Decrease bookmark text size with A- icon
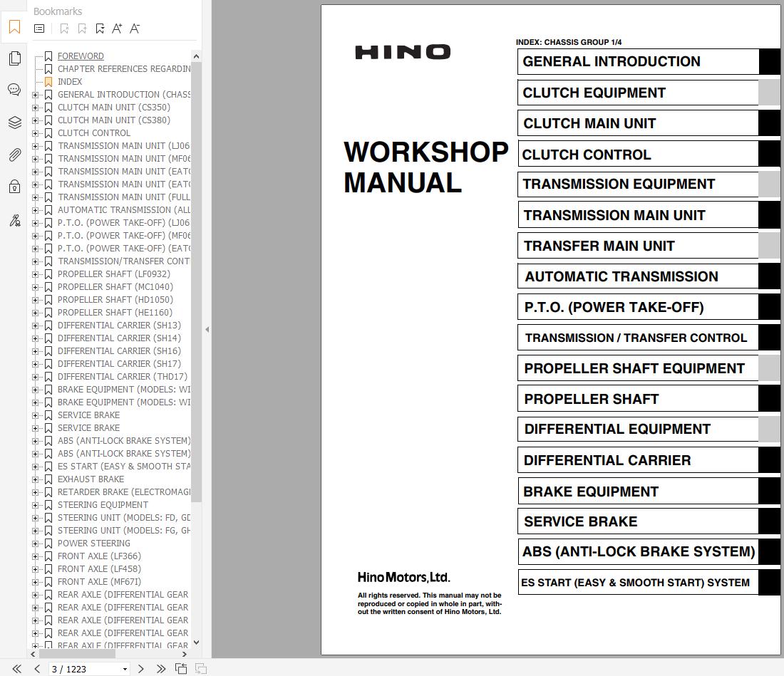The width and height of the screenshot is (784, 676). [x=135, y=28]
